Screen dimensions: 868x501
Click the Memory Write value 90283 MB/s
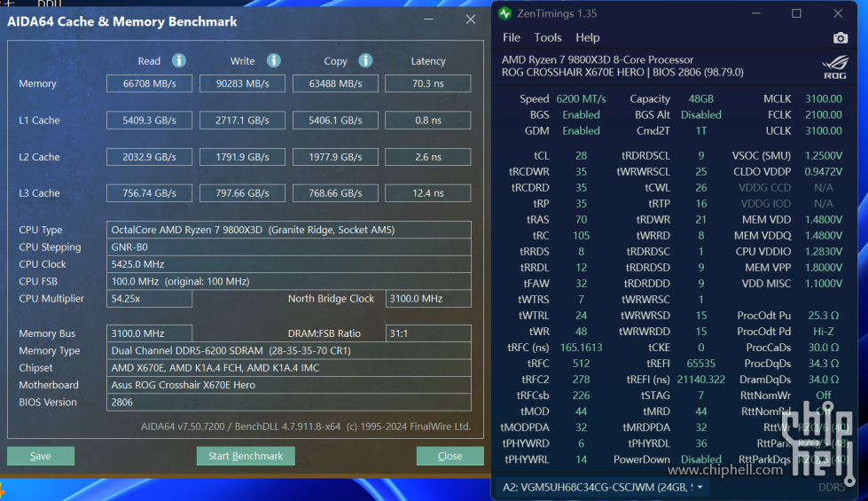[x=242, y=83]
